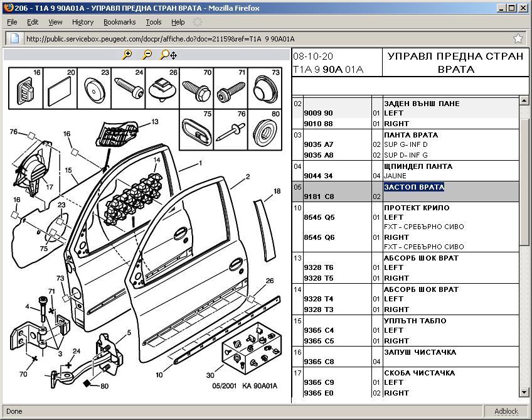The image size is (532, 420).
Task: Click the zoom out magnifier icon
Action: pyautogui.click(x=147, y=55)
